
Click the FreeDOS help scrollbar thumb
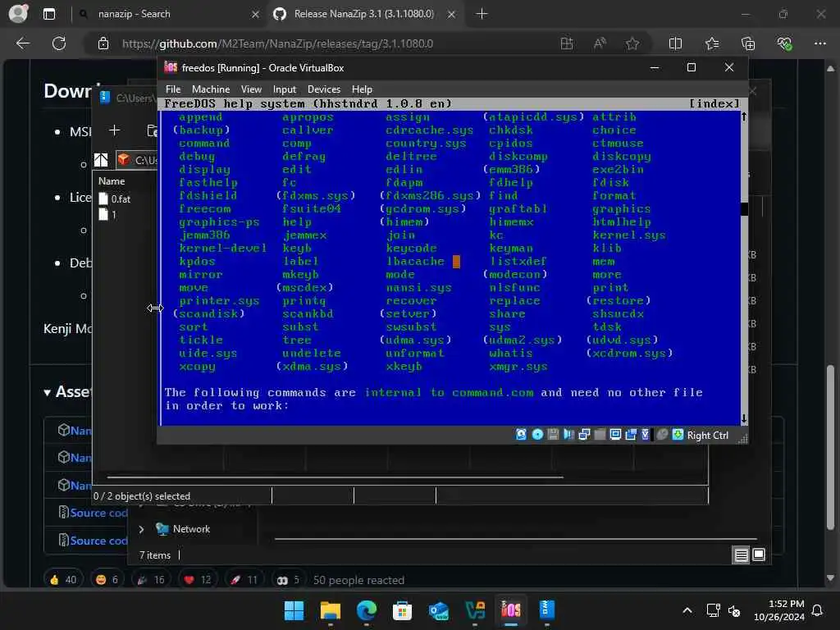743,209
